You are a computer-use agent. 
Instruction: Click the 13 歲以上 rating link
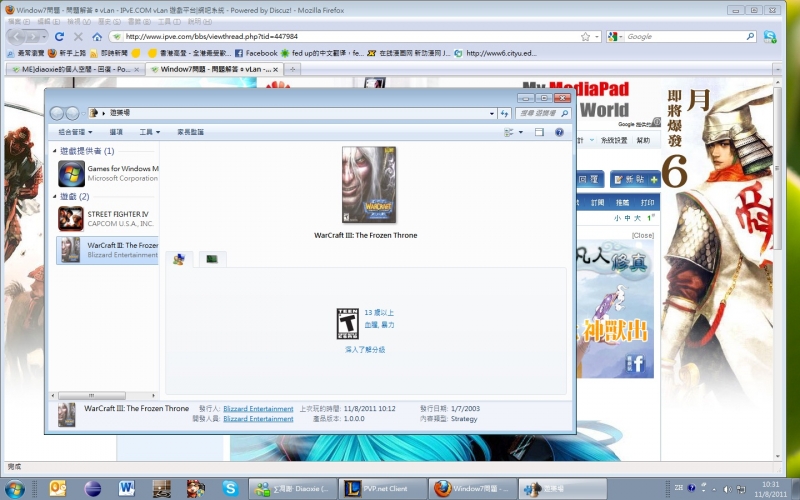click(x=379, y=313)
